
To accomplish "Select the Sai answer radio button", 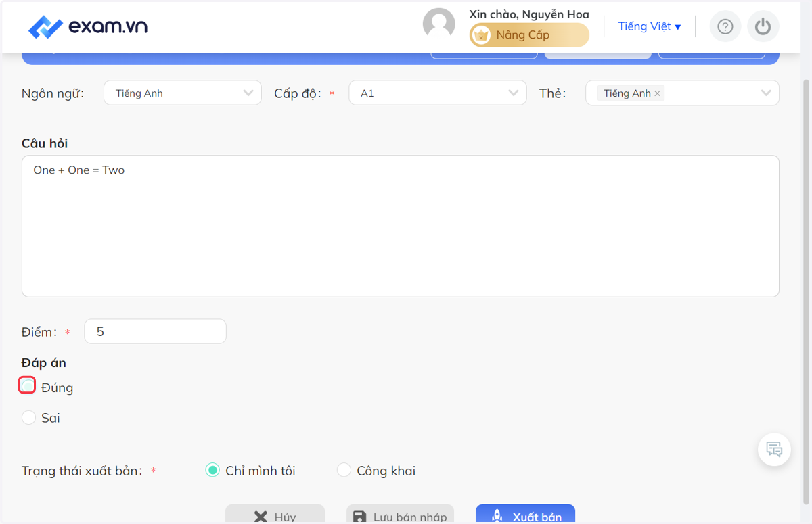I will [x=28, y=418].
